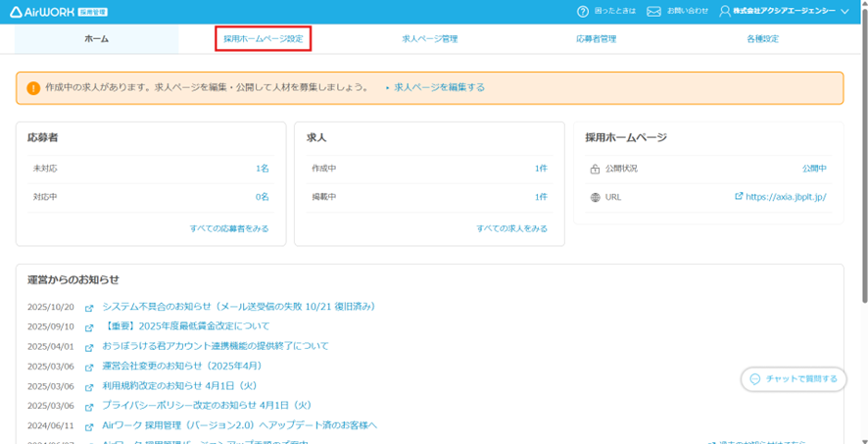Click the 未対応 1名 count
The image size is (868, 444).
262,169
